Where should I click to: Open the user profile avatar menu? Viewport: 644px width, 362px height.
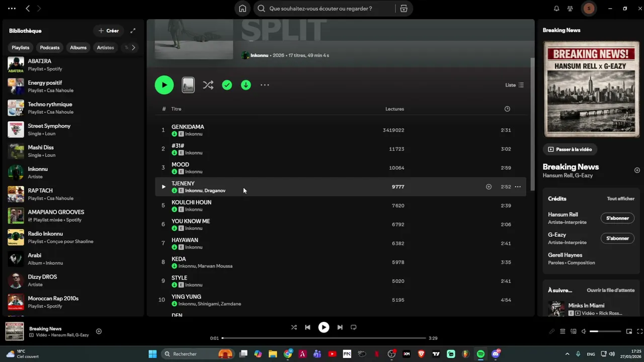pyautogui.click(x=589, y=9)
